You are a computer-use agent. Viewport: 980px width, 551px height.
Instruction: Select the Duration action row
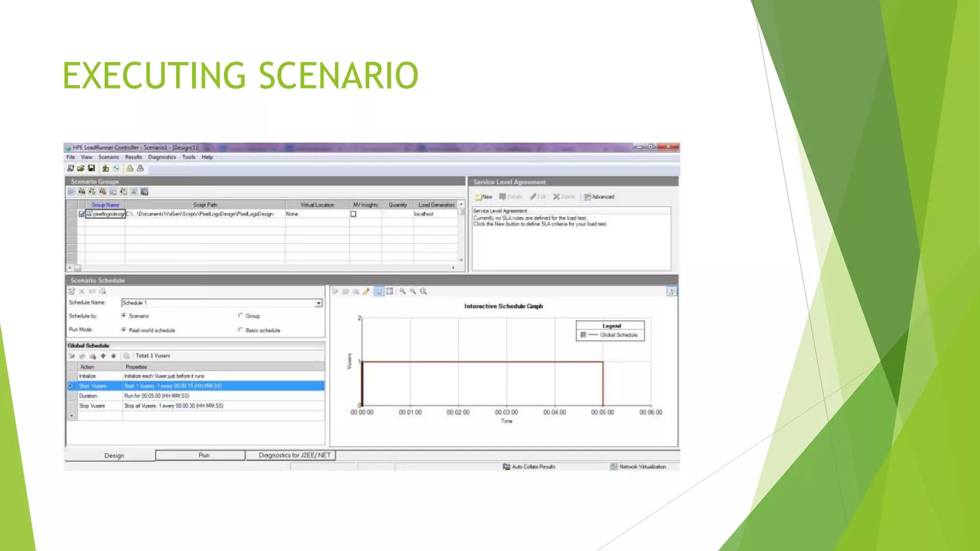(x=88, y=396)
